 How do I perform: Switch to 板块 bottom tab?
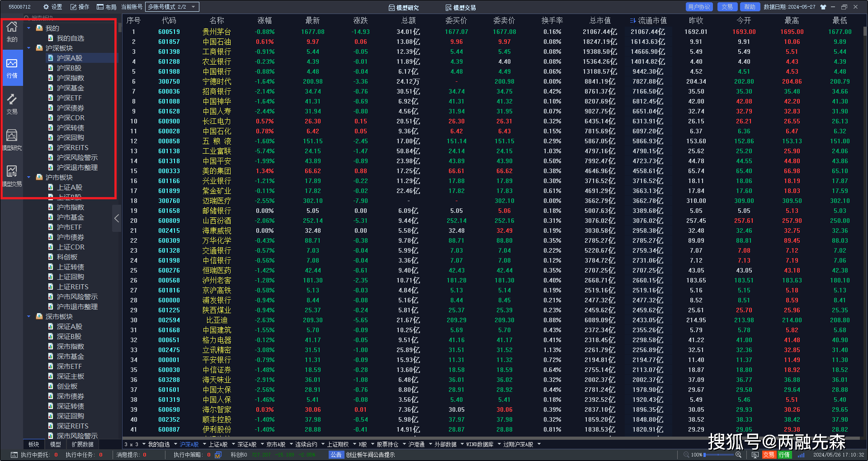click(x=34, y=444)
